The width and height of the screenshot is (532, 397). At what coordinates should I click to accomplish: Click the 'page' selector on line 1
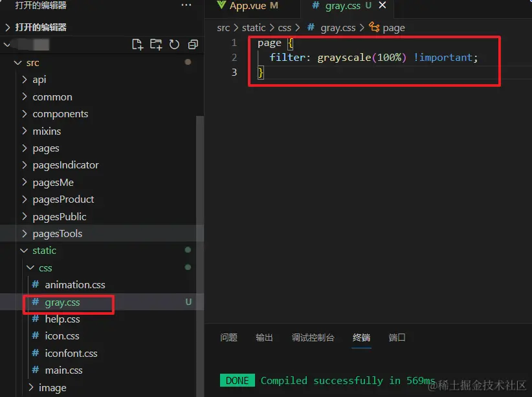pos(269,43)
